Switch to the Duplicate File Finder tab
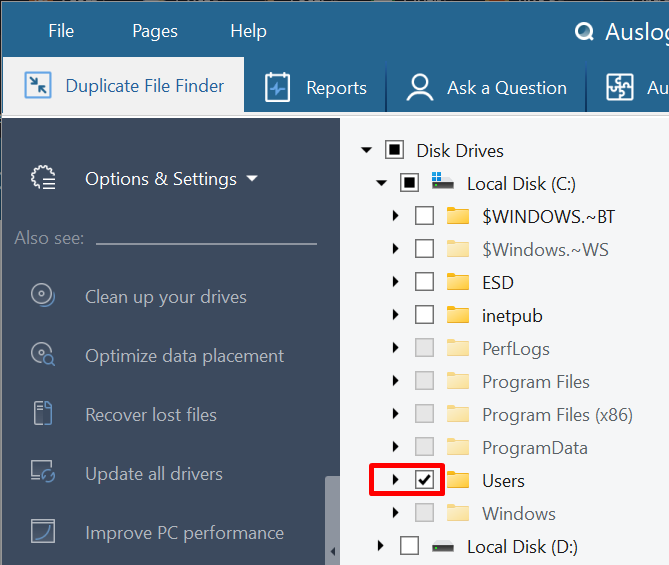Image resolution: width=669 pixels, height=565 pixels. tap(125, 87)
